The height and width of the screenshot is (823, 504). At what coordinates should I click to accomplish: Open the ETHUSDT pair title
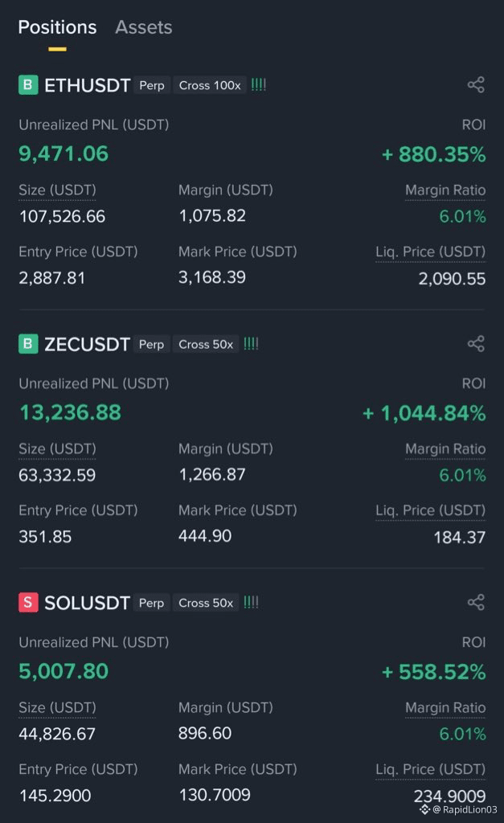(x=87, y=85)
